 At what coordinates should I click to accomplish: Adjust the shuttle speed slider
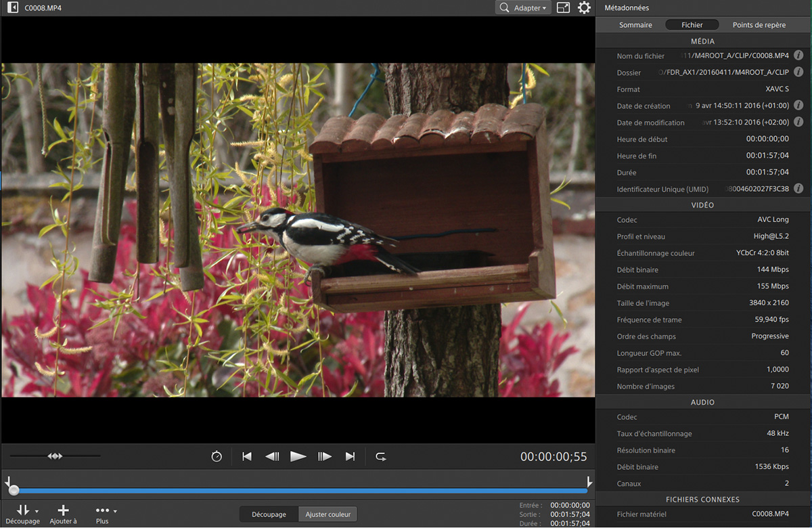click(55, 456)
